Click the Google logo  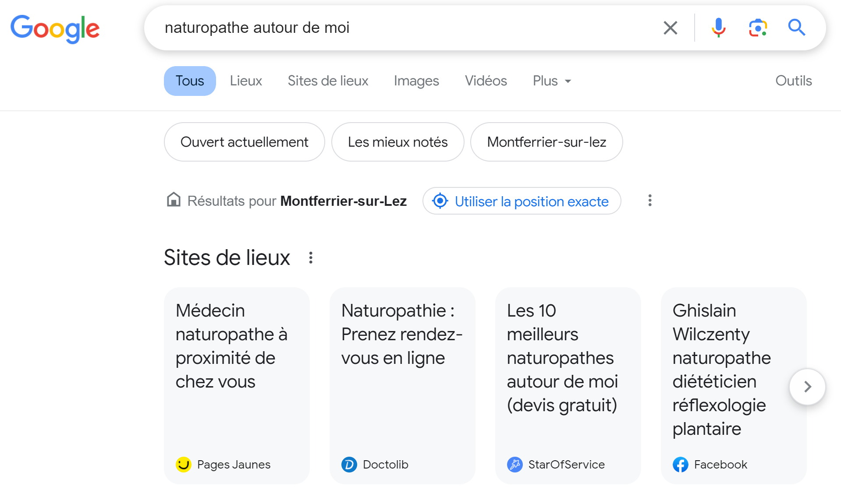pyautogui.click(x=55, y=28)
